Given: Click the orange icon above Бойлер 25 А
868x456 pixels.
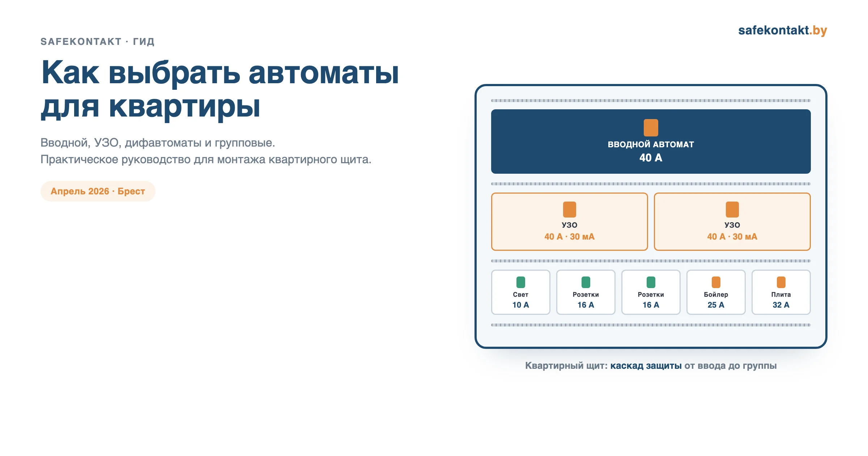Looking at the screenshot, I should point(716,281).
